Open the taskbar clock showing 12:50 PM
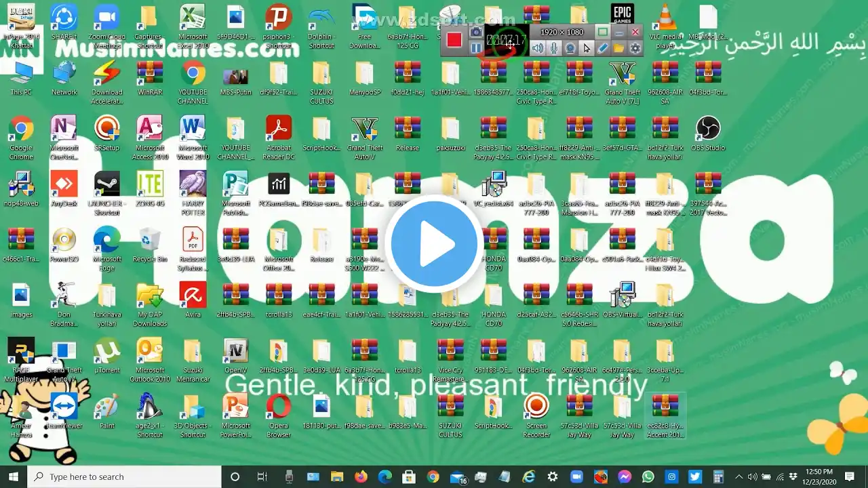 tap(818, 476)
